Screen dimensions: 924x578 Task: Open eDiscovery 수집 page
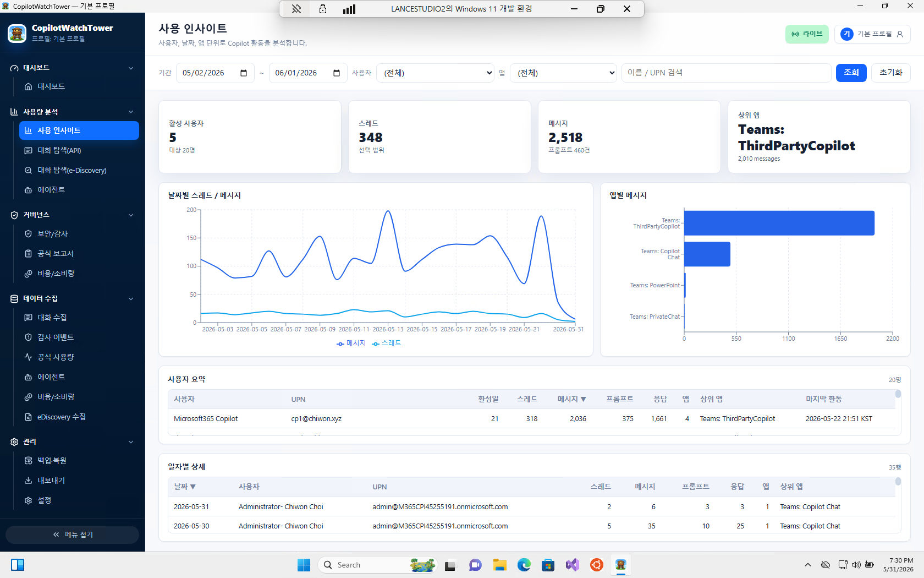(x=79, y=417)
